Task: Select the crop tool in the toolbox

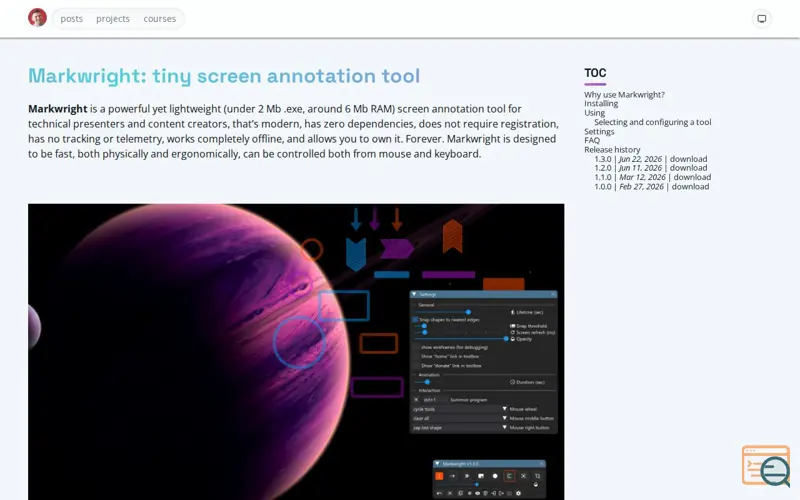Action: pos(537,476)
